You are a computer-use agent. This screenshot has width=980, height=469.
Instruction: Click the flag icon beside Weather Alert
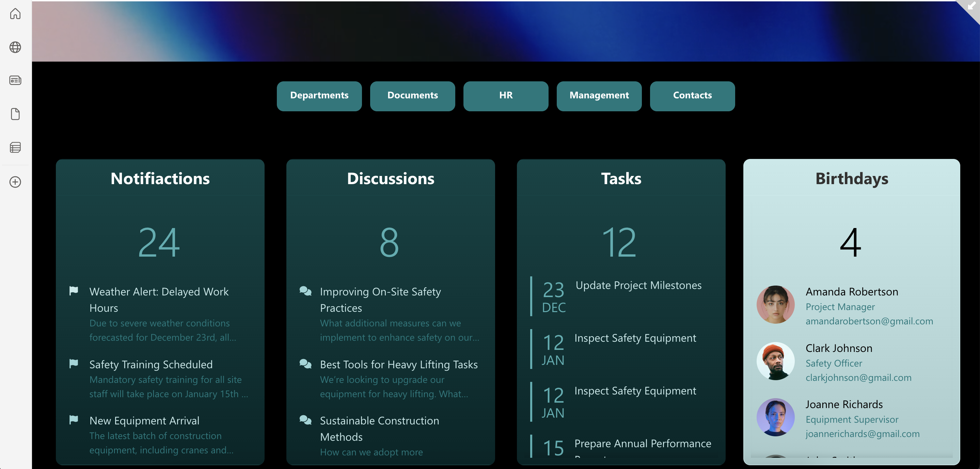(x=74, y=291)
